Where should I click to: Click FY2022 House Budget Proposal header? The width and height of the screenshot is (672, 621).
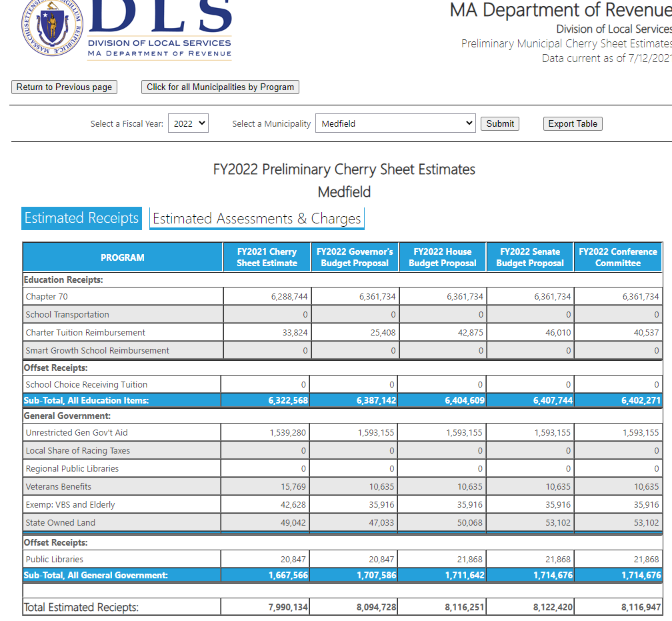pyautogui.click(x=443, y=257)
